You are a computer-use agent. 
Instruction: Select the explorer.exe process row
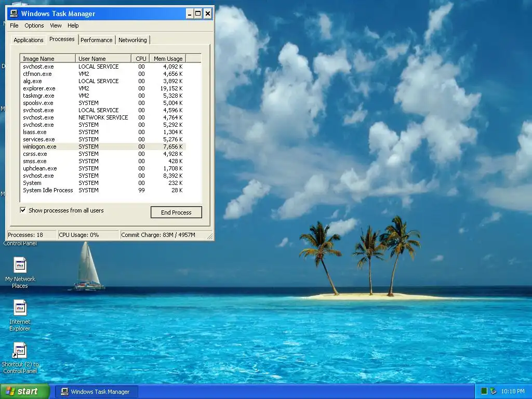click(103, 88)
